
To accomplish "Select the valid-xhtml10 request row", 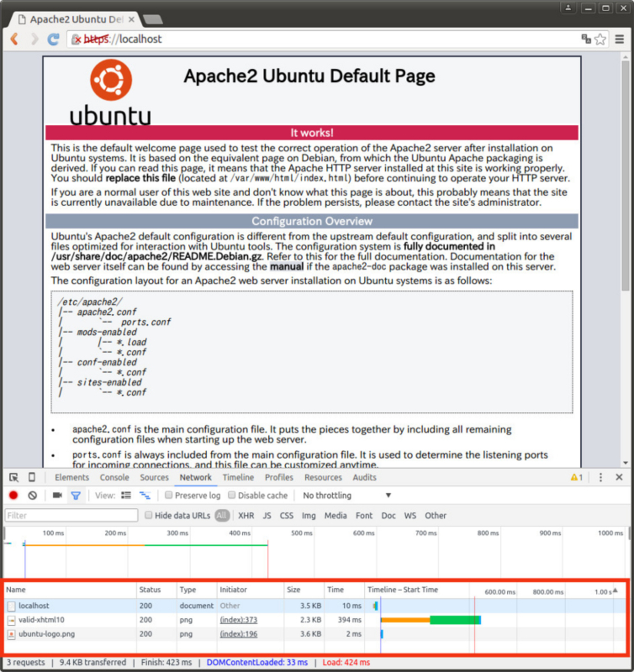I will (x=315, y=620).
